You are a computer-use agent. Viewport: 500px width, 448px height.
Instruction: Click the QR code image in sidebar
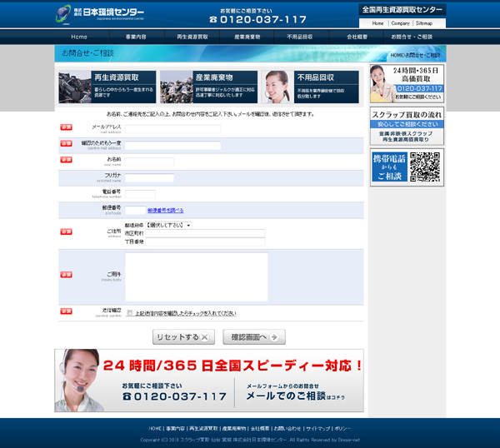coord(425,167)
